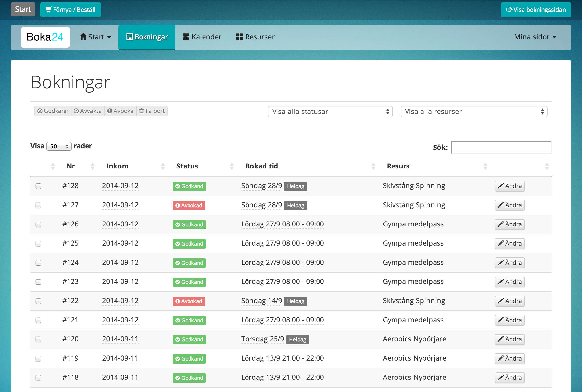Click Aerobics Nybörjare in row #119
Viewport: 582px width, 392px height.
(414, 358)
